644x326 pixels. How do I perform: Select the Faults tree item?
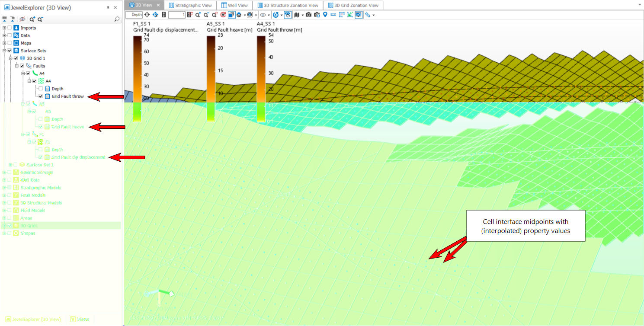(x=39, y=66)
